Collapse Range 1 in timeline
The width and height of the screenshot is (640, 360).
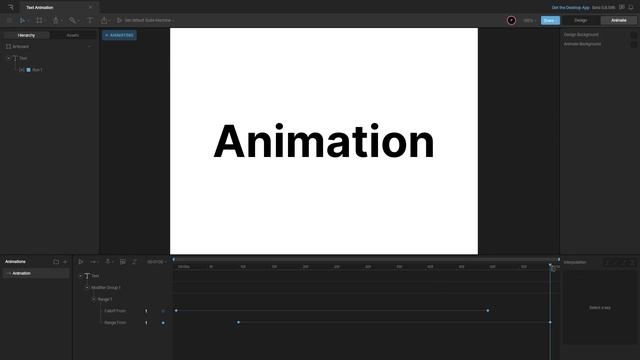[x=93, y=300]
